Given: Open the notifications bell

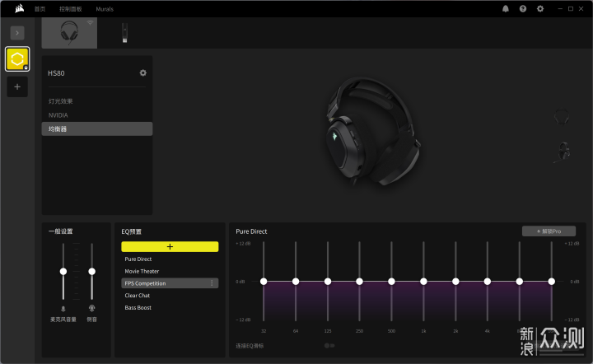Looking at the screenshot, I should click(x=505, y=9).
